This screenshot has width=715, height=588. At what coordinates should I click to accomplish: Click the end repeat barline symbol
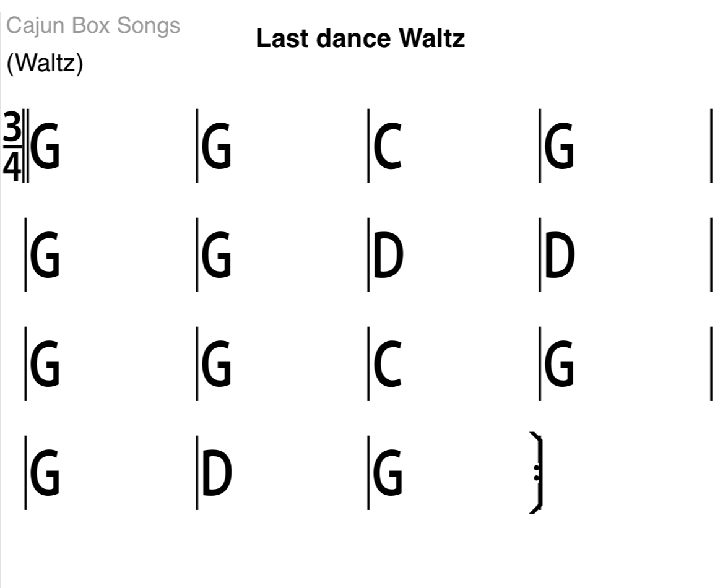(x=537, y=474)
